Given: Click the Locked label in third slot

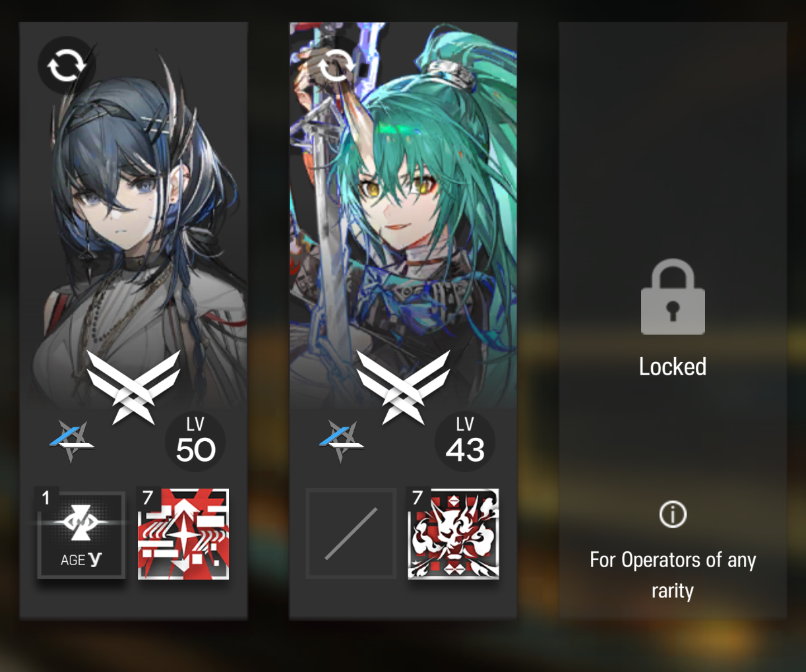Looking at the screenshot, I should (x=673, y=367).
